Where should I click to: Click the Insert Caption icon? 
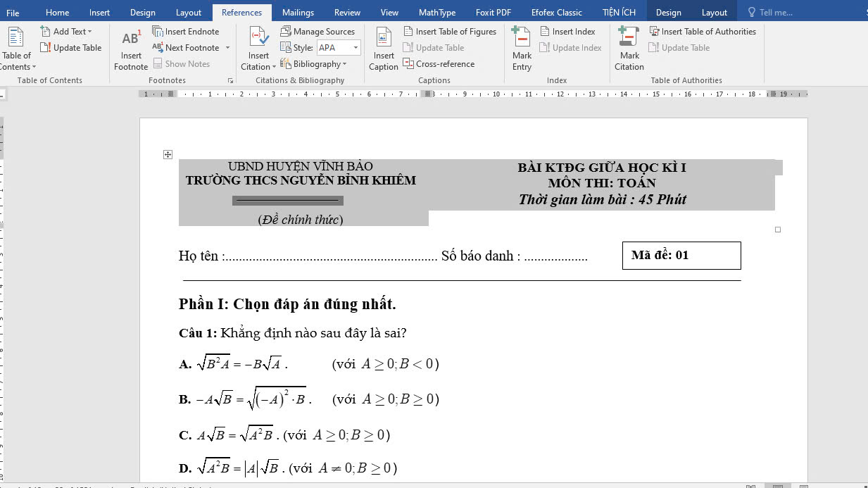(x=384, y=39)
